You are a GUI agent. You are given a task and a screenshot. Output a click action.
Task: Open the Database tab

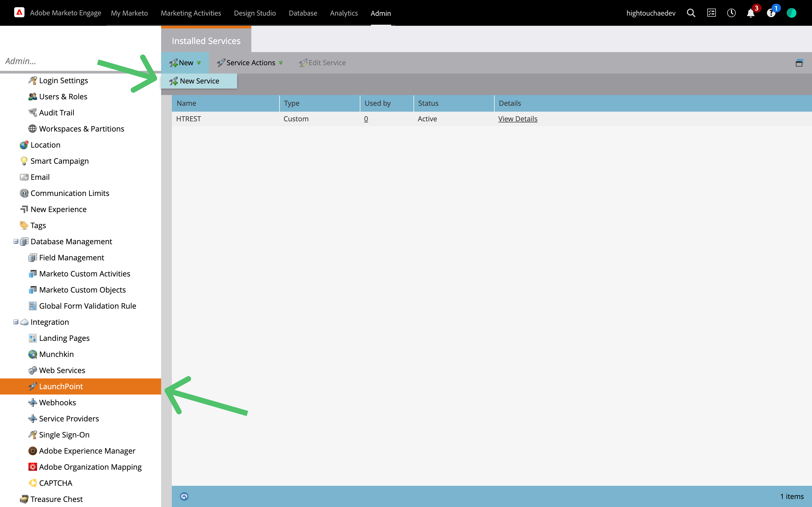pyautogui.click(x=303, y=13)
